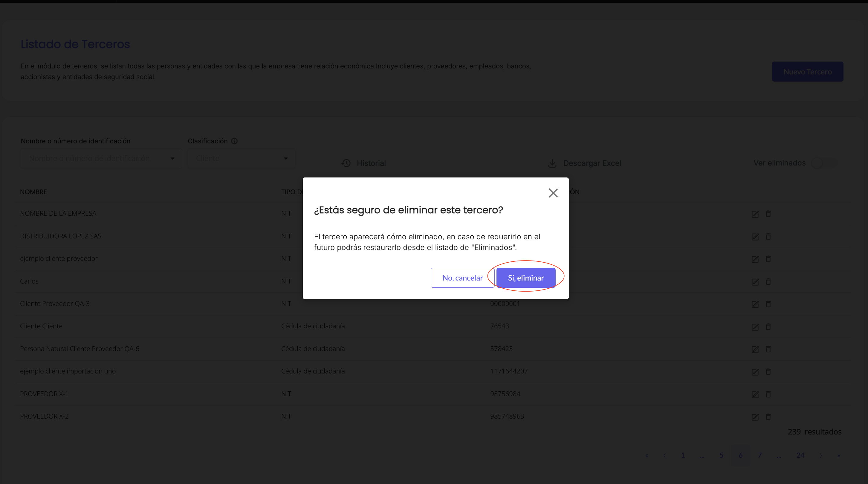Jump to last page of results
This screenshot has height=484, width=868.
(x=838, y=455)
